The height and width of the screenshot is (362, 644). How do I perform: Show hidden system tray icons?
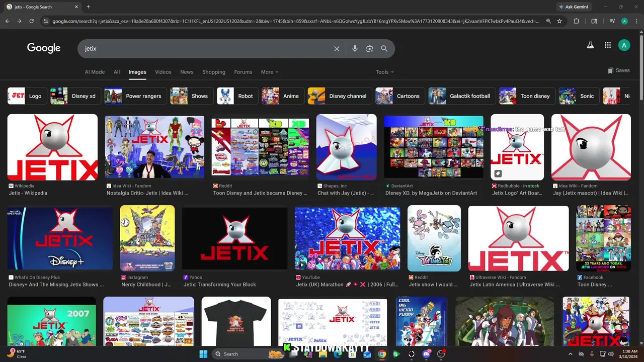[x=571, y=354]
